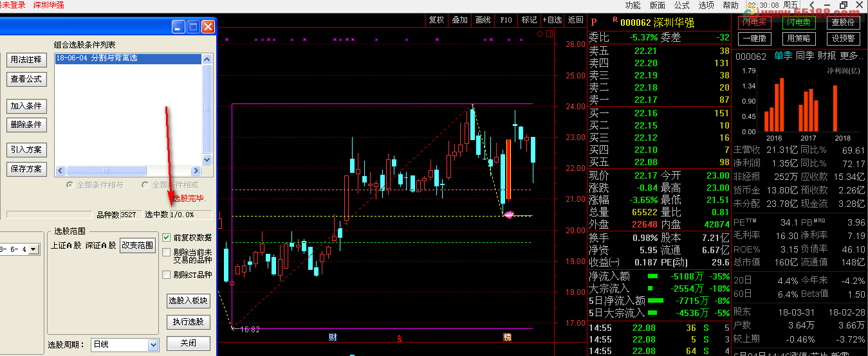
Task: Click the diamond icon above the price axis
Action: [x=540, y=33]
